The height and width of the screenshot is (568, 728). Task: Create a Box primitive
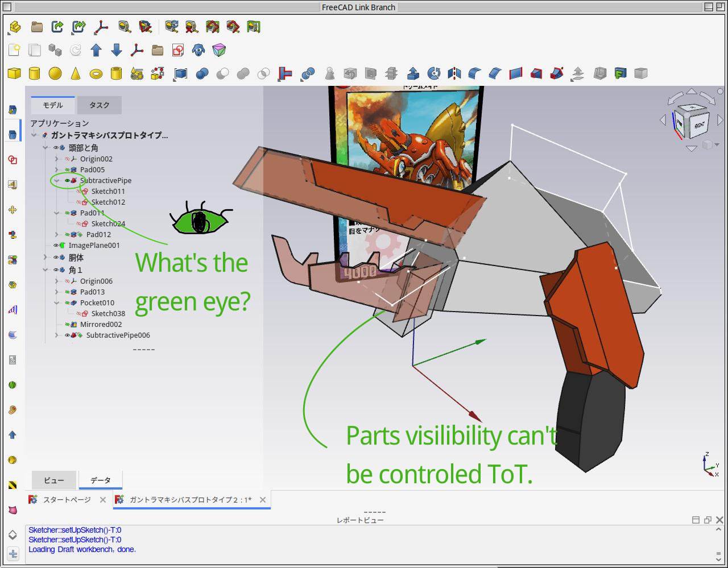[14, 73]
